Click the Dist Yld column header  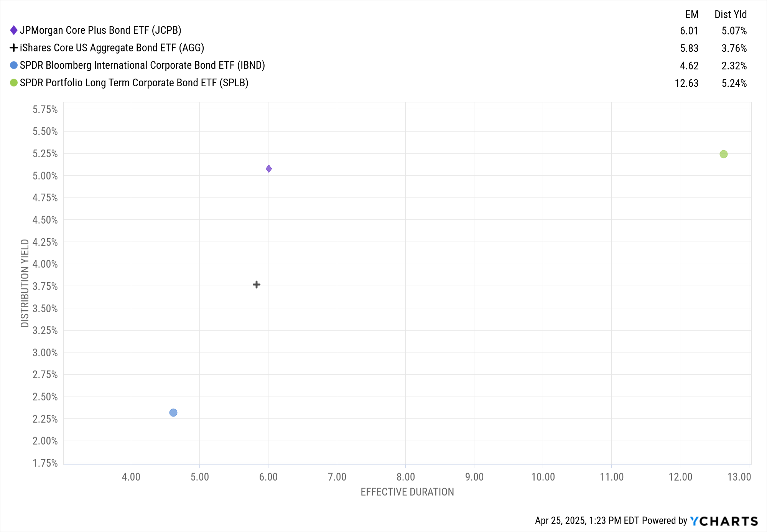tap(731, 15)
